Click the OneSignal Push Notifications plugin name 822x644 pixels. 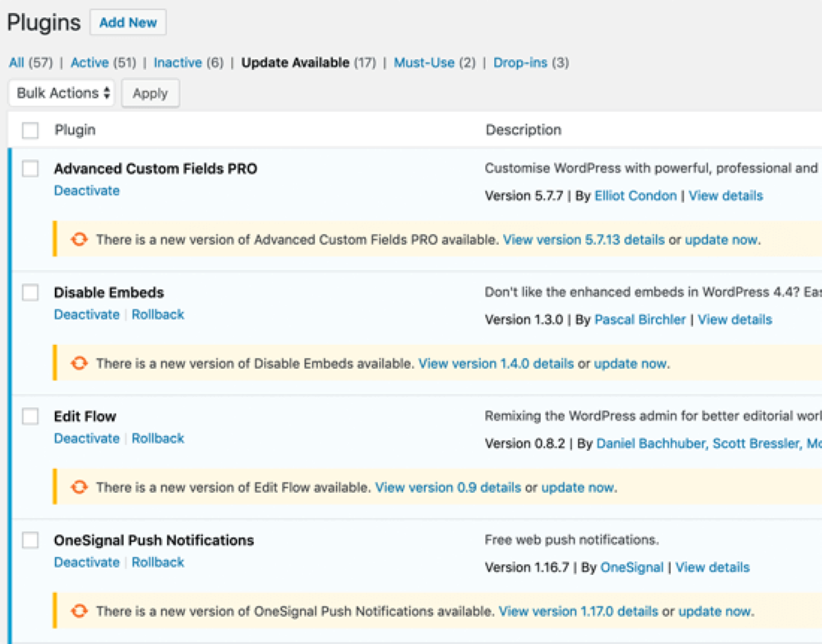[x=154, y=540]
